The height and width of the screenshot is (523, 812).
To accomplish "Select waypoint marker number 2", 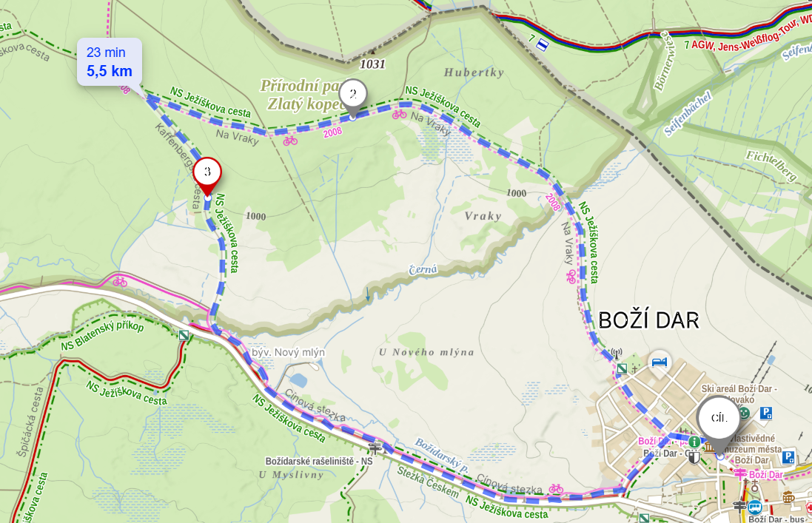I will point(353,97).
